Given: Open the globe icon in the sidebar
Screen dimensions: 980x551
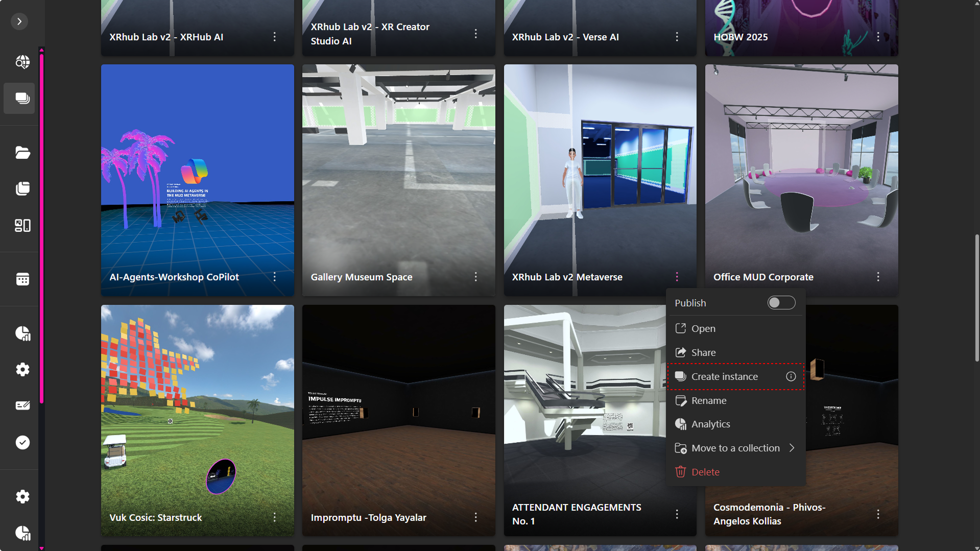Looking at the screenshot, I should (x=22, y=62).
